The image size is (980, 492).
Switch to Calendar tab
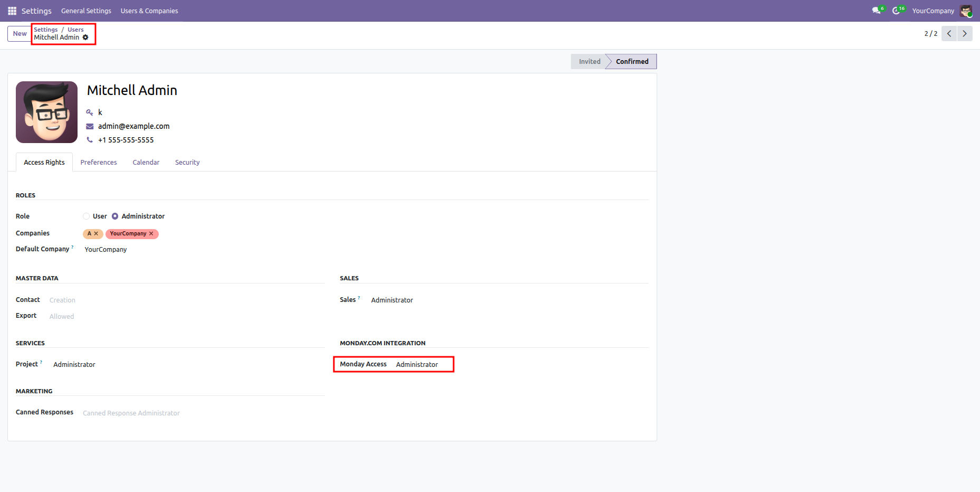[x=146, y=162]
